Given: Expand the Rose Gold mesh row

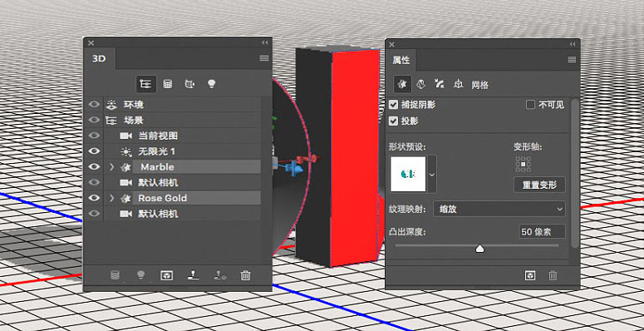Looking at the screenshot, I should pyautogui.click(x=111, y=198).
